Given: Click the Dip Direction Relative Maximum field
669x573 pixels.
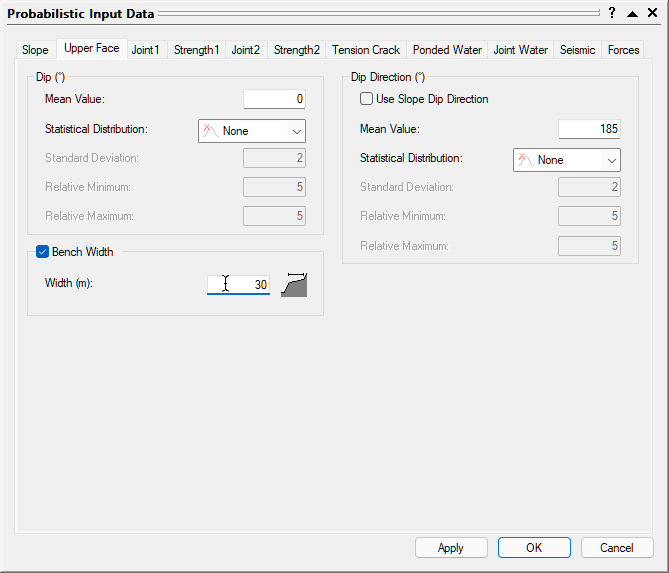Looking at the screenshot, I should click(589, 246).
